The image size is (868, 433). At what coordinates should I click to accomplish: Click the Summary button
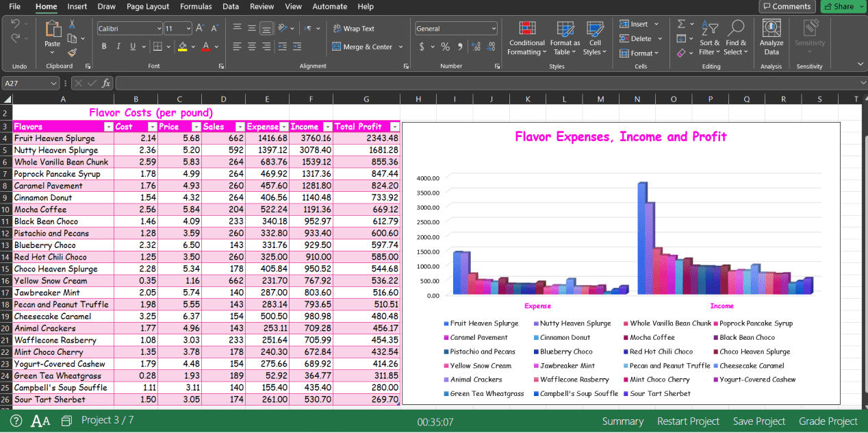[623, 421]
